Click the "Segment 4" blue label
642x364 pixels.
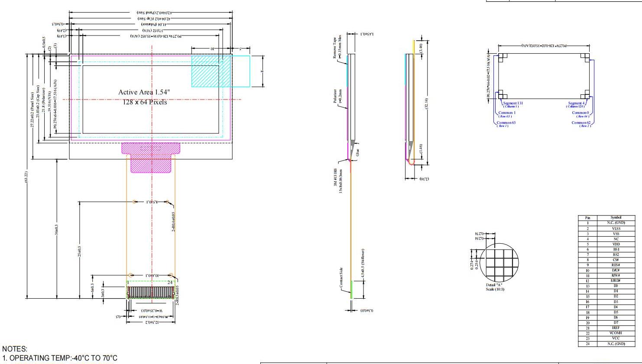[577, 103]
